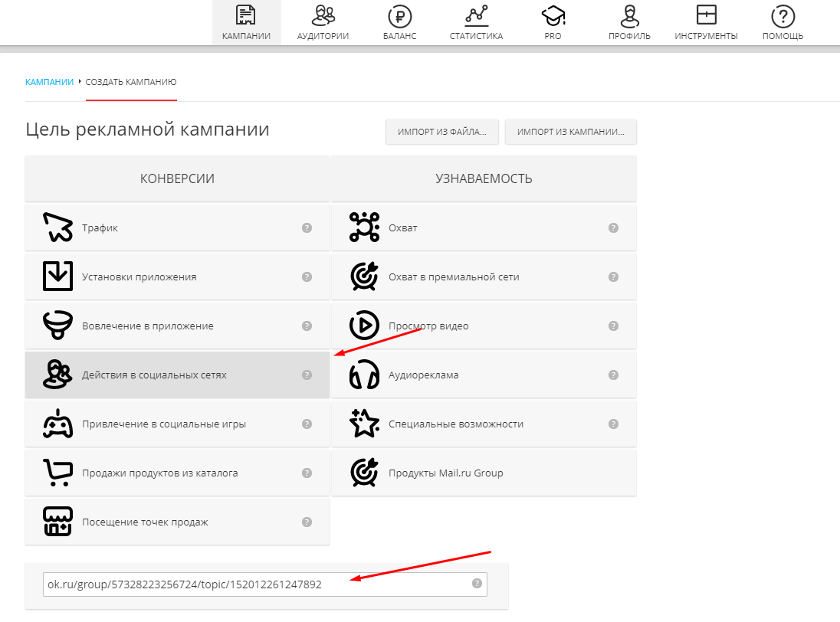The width and height of the screenshot is (840, 622).
Task: Select the Установки приложения label
Action: coord(139,277)
